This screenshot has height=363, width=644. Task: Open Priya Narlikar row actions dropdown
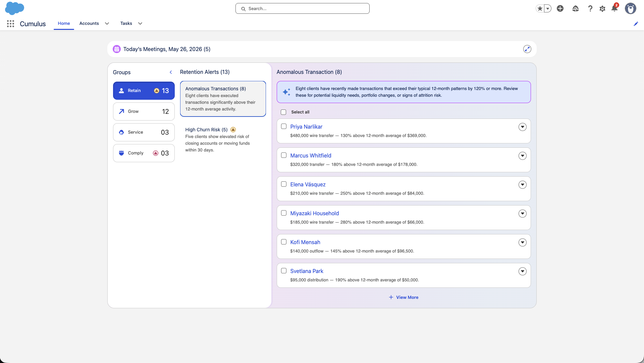coord(523,127)
